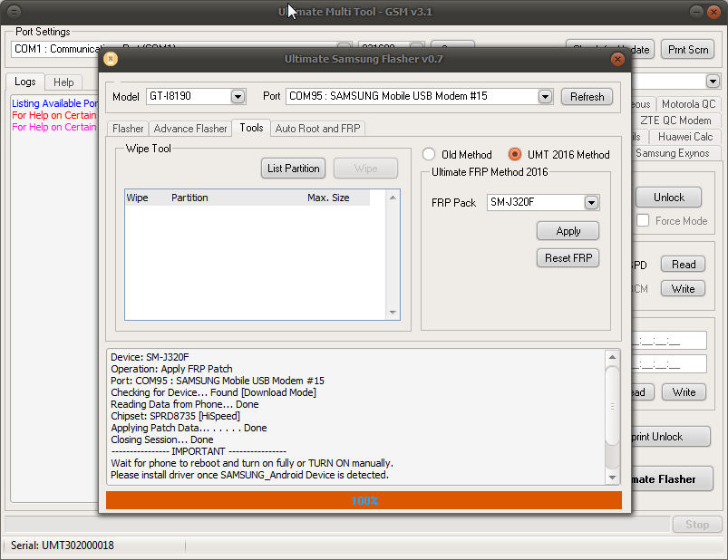Click the disabled Wipe button

(x=365, y=169)
